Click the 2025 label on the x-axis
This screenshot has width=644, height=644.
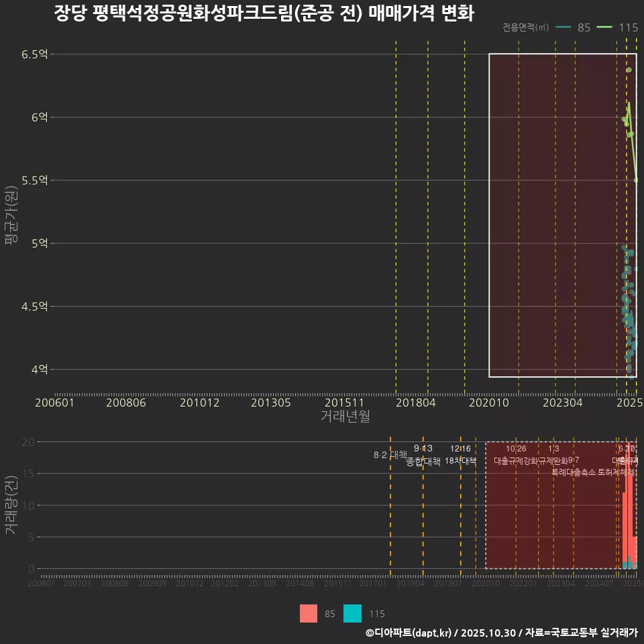click(629, 403)
